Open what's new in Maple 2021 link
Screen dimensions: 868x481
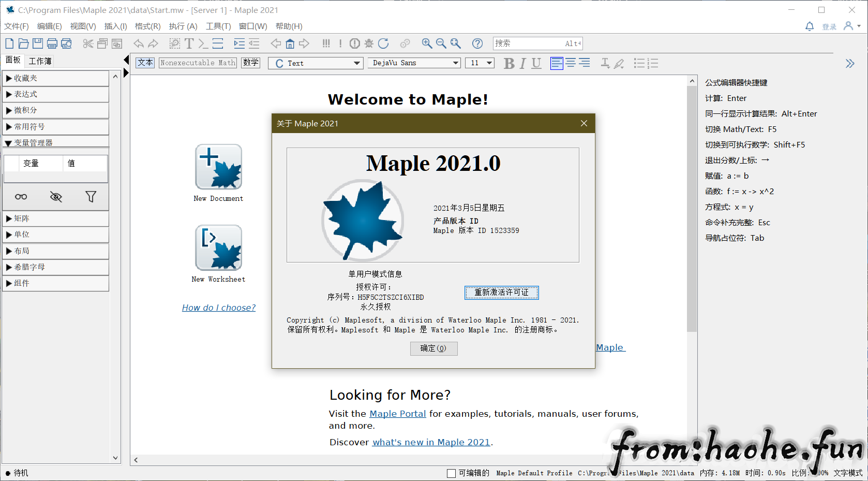coord(431,442)
